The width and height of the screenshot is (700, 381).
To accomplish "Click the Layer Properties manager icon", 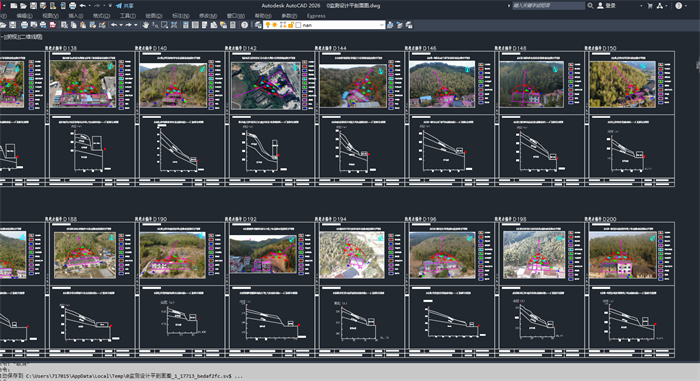I will point(258,25).
